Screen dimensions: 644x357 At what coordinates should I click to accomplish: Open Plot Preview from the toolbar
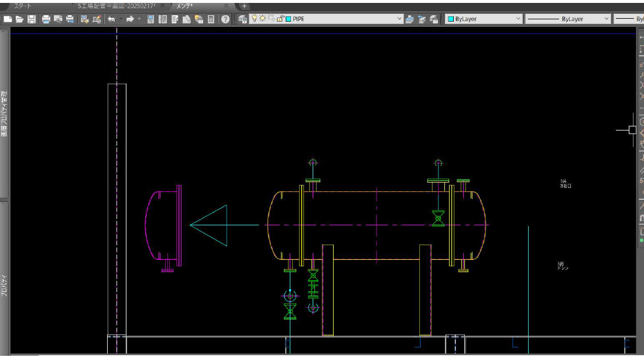(58, 19)
